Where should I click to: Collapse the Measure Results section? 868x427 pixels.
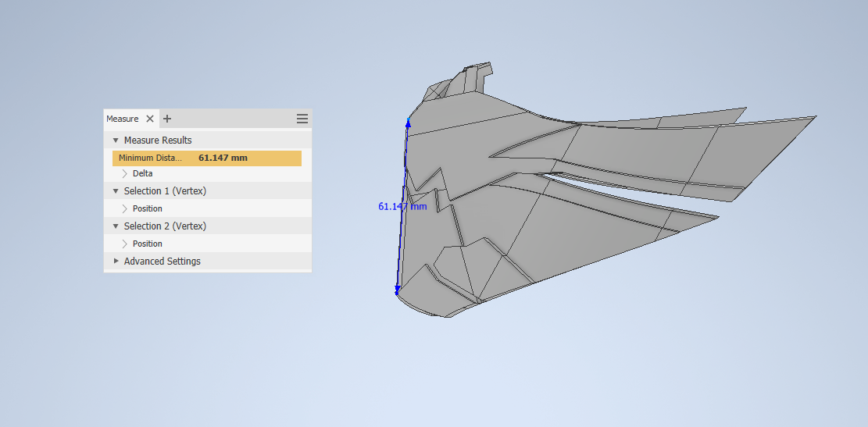coord(116,140)
